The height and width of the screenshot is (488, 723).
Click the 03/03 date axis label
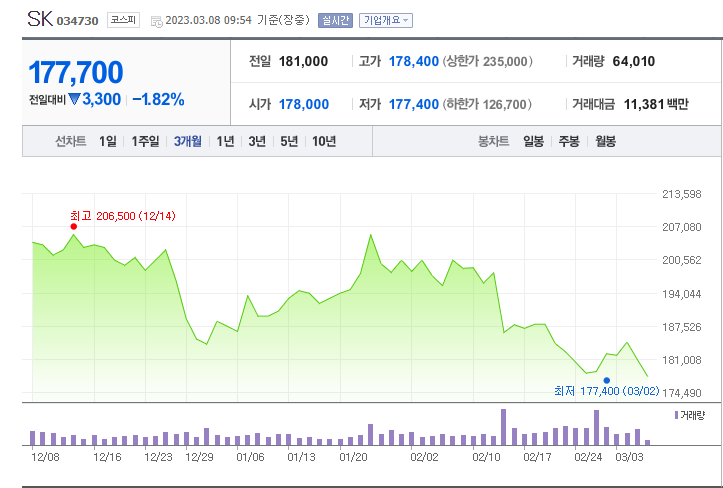[x=629, y=457]
